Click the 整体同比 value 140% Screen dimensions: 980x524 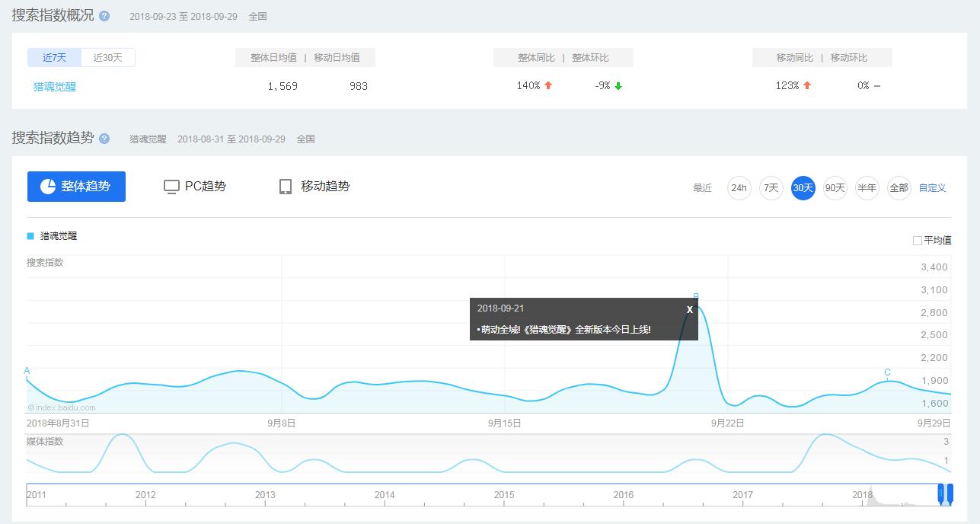(528, 86)
